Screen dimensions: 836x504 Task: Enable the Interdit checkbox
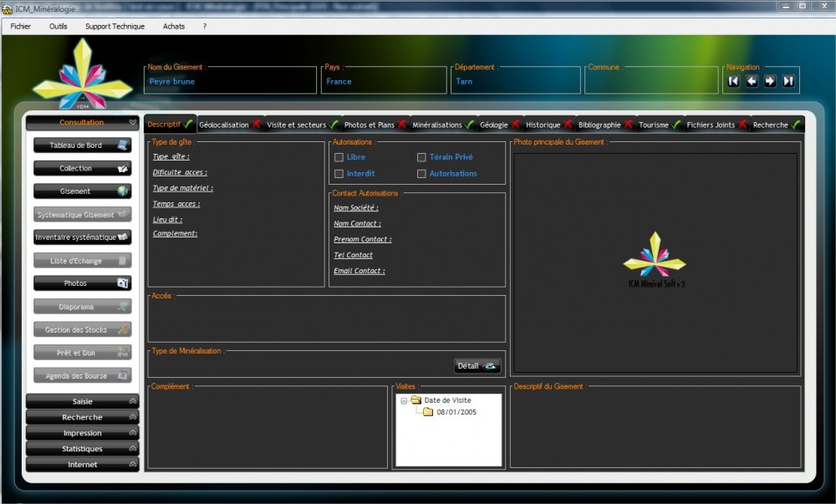point(339,174)
